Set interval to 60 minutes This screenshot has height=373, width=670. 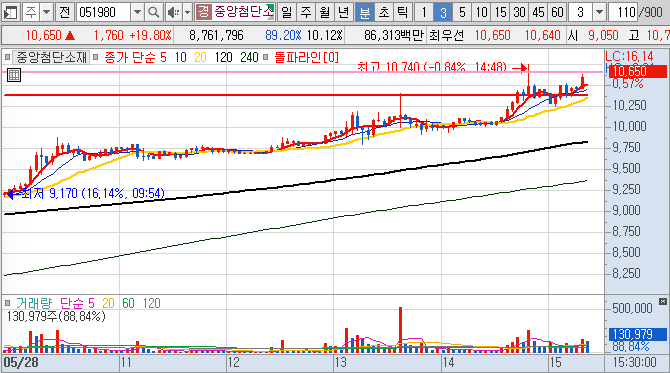pos(557,12)
